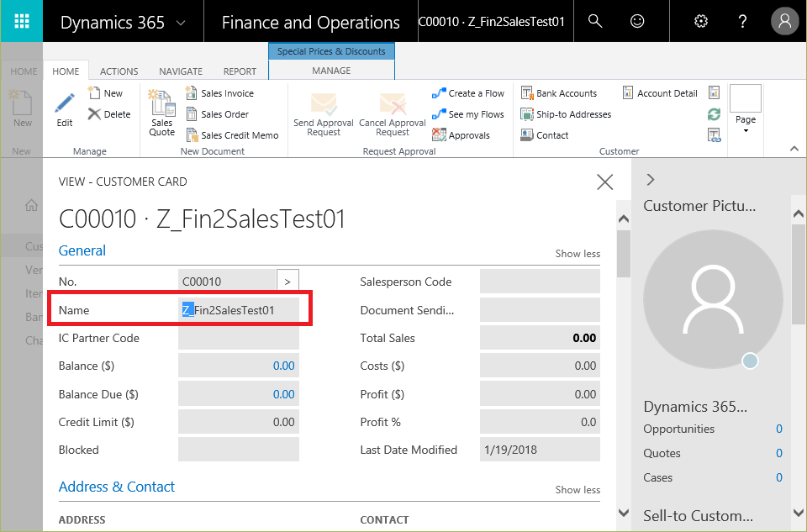Screen dimensions: 807x532
Task: Create a new Sales Credit Memo
Action: [232, 135]
